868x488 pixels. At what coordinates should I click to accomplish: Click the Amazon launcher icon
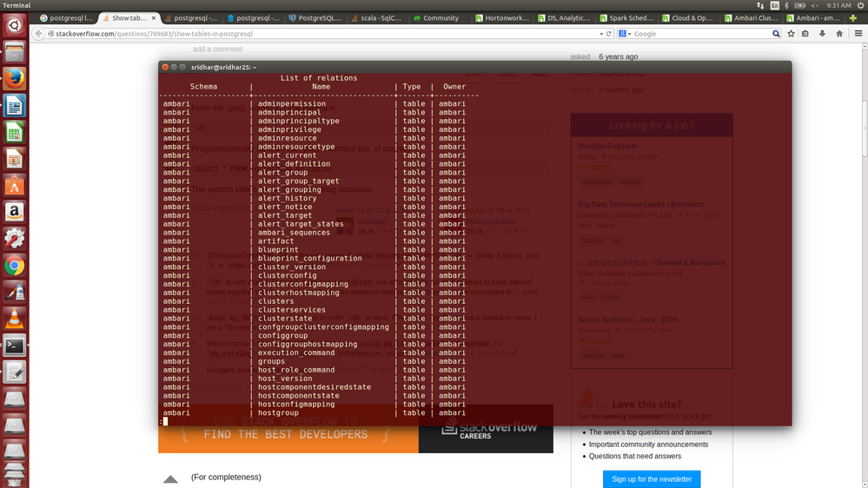pyautogui.click(x=15, y=212)
